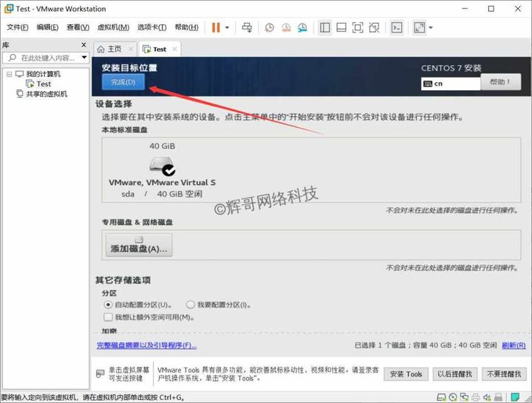Click the 以后提醒我 button

[454, 374]
